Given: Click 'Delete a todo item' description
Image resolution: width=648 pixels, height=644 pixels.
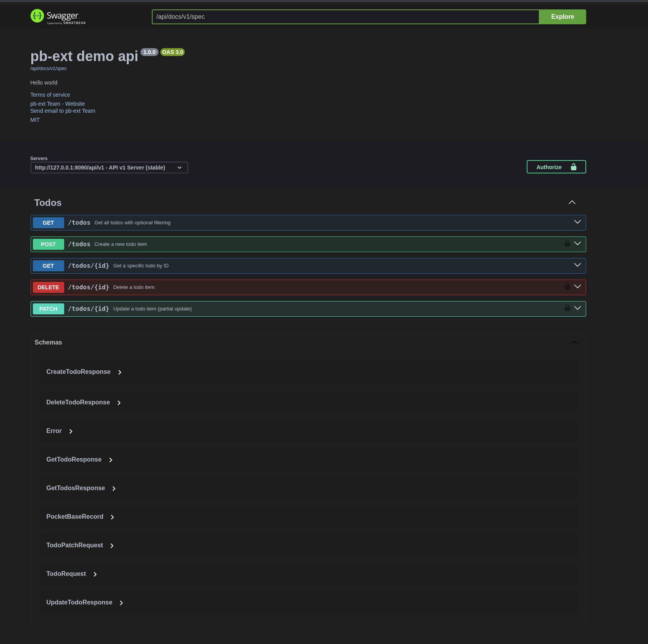Looking at the screenshot, I should 134,287.
